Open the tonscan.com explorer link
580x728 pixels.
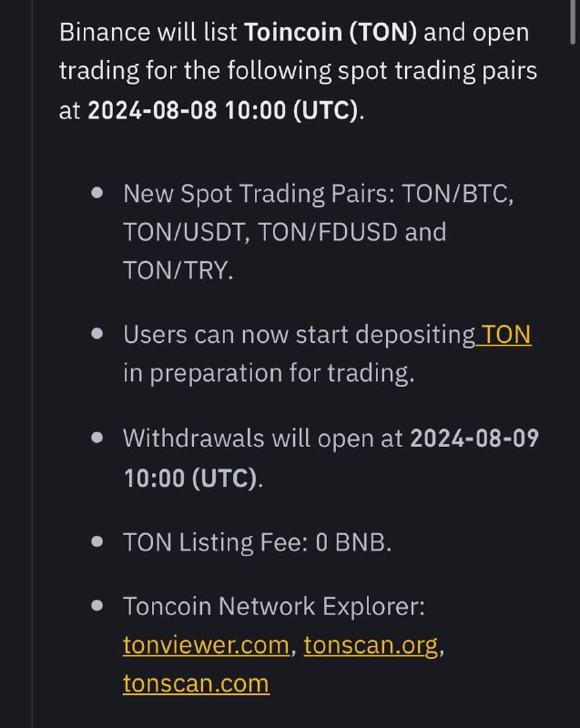196,683
